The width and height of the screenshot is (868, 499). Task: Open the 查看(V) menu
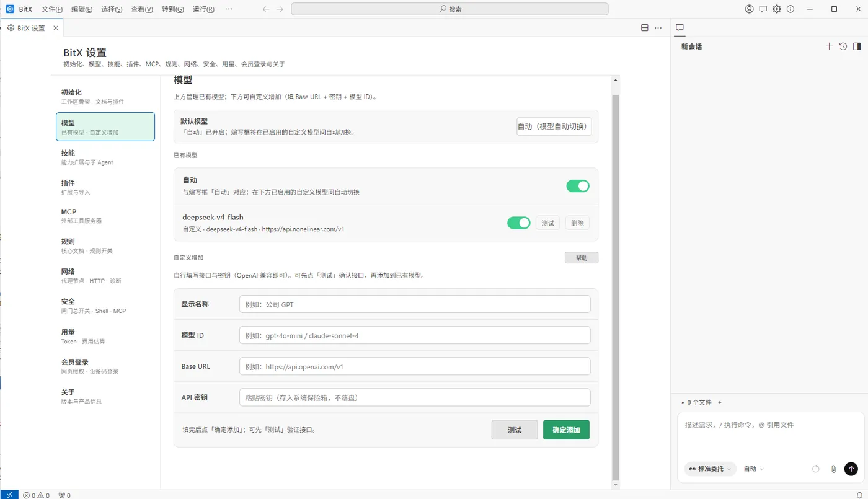142,9
